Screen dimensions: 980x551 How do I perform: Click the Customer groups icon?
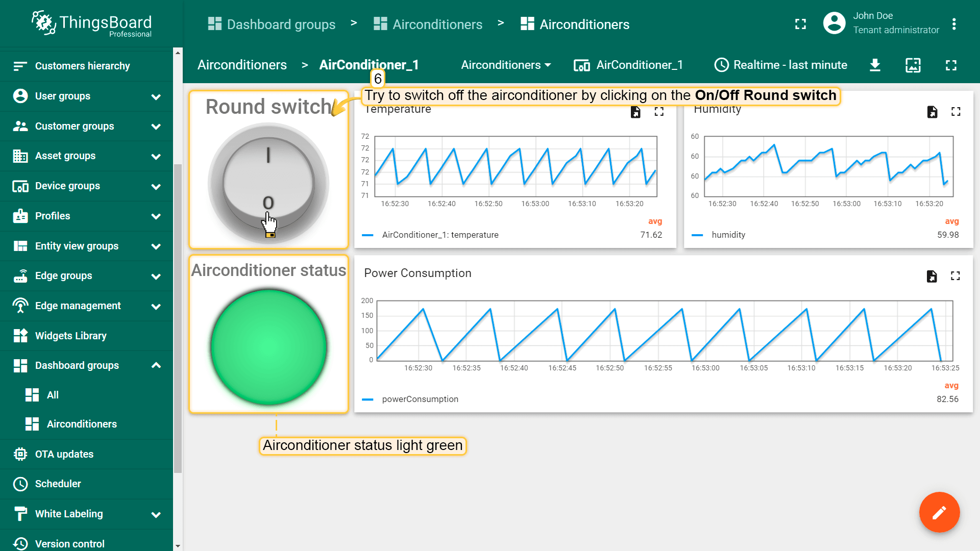[x=20, y=126]
